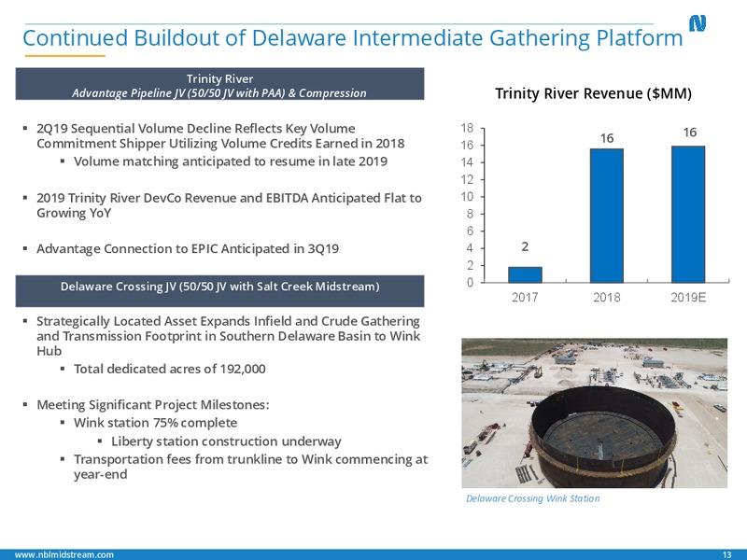
Task: Select the 2017 revenue bar
Action: [525, 274]
